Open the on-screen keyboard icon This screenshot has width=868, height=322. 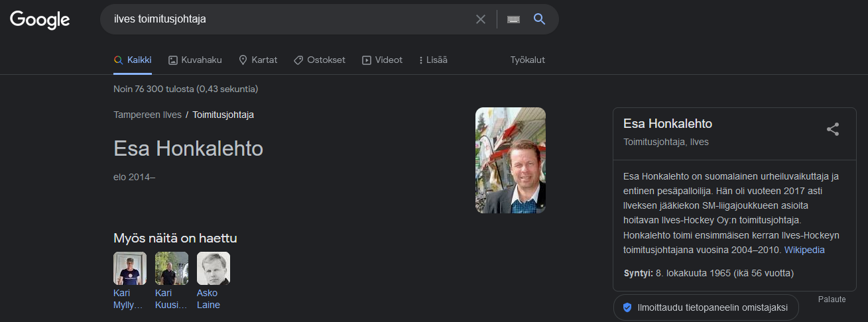coord(513,19)
